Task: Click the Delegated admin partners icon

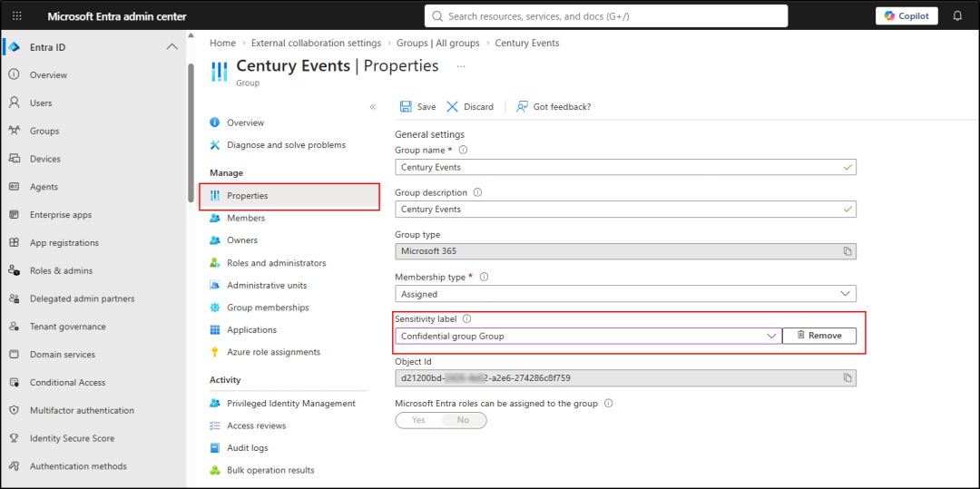Action: [x=14, y=298]
